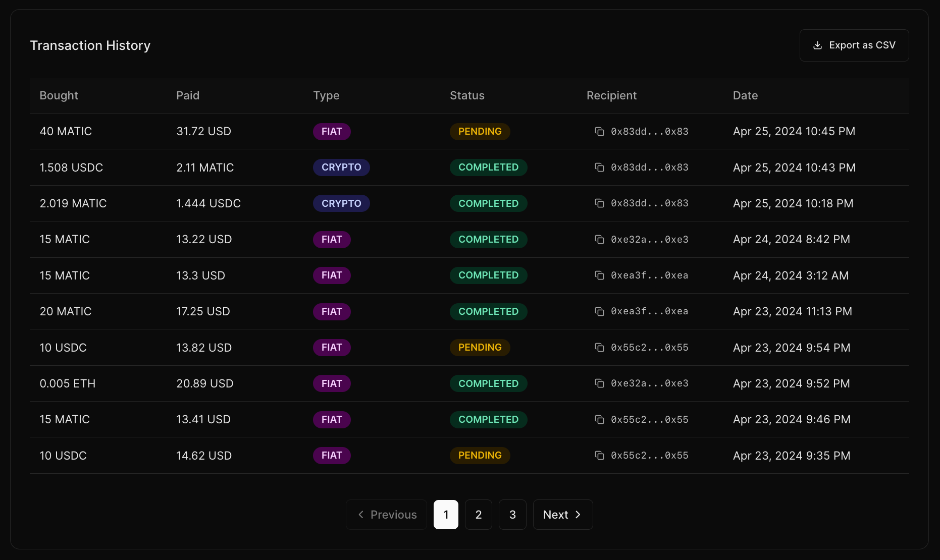
Task: Click the Bought column header
Action: [x=59, y=95]
